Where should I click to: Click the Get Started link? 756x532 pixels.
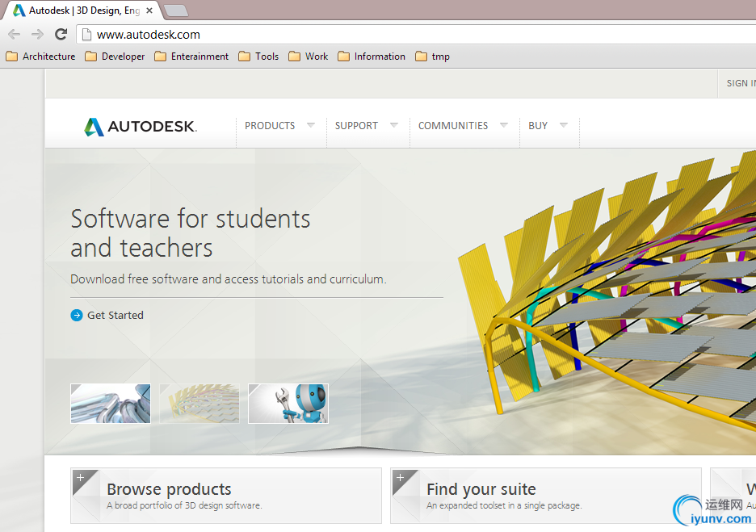pos(115,315)
